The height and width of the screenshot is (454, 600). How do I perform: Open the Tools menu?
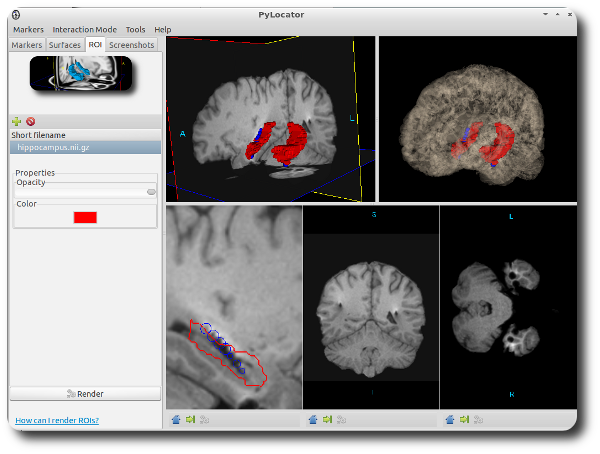(x=135, y=30)
